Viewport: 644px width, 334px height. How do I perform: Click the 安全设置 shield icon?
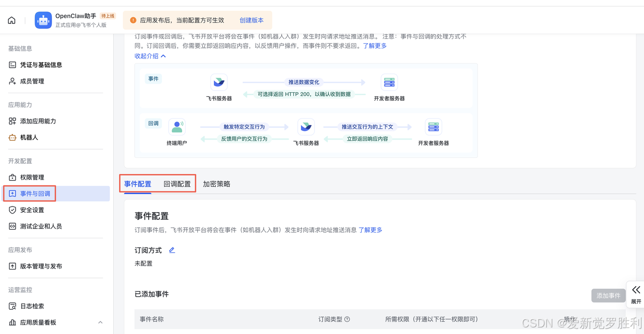(13, 210)
